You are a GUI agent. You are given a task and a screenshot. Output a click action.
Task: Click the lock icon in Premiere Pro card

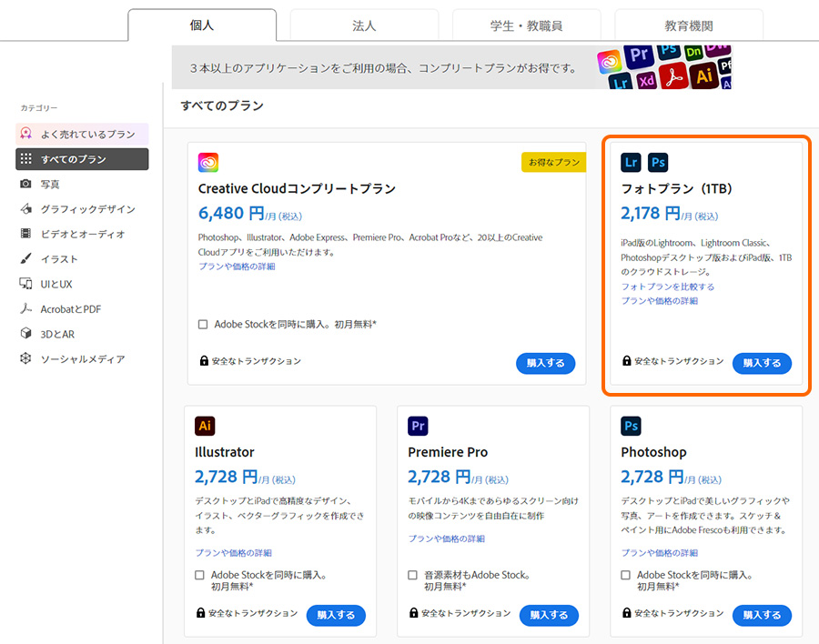pos(414,613)
